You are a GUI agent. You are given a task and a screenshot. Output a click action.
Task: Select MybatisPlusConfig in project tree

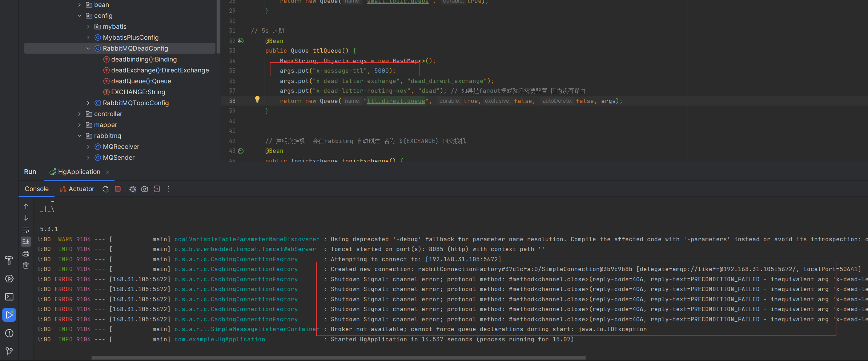point(130,37)
